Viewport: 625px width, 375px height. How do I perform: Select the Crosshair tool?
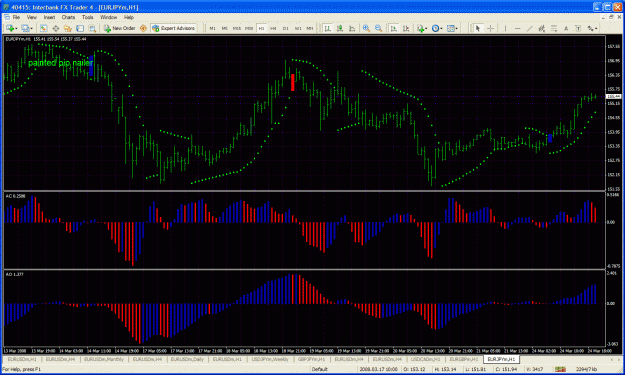490,28
